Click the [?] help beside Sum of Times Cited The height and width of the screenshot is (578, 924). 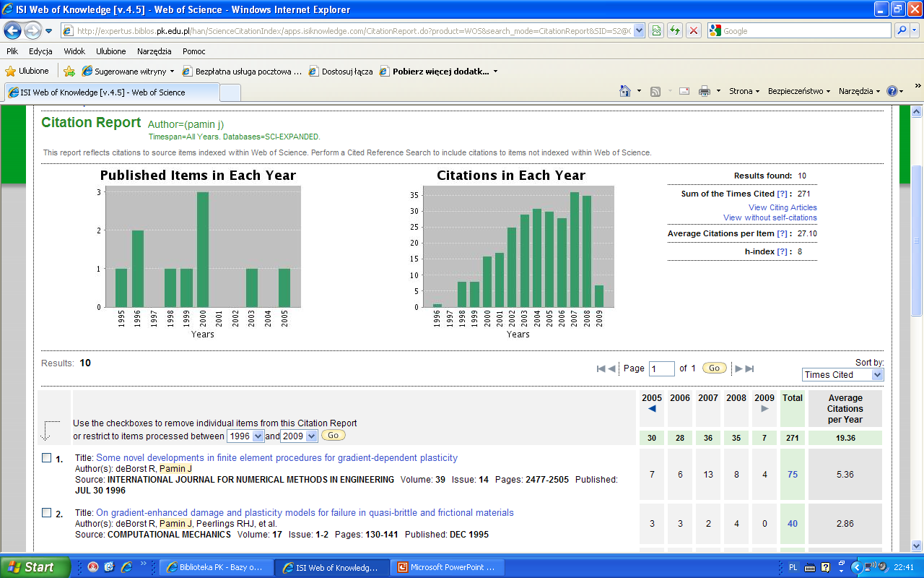point(782,194)
